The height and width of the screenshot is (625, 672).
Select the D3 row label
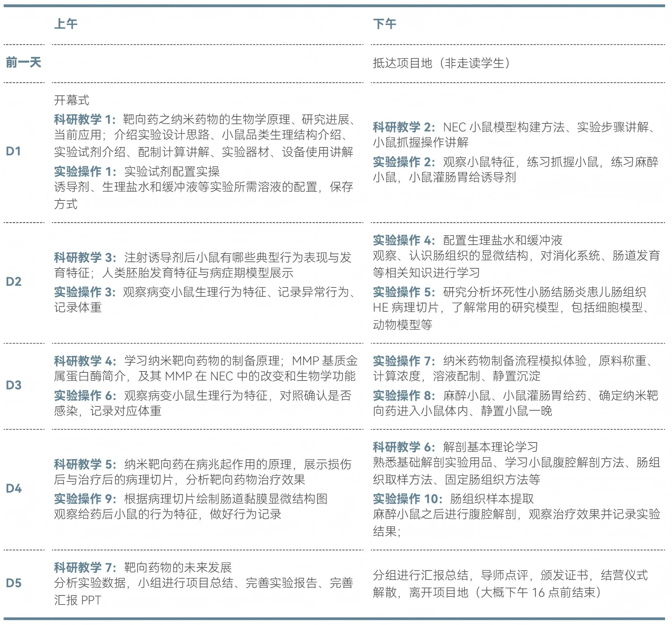tap(13, 385)
